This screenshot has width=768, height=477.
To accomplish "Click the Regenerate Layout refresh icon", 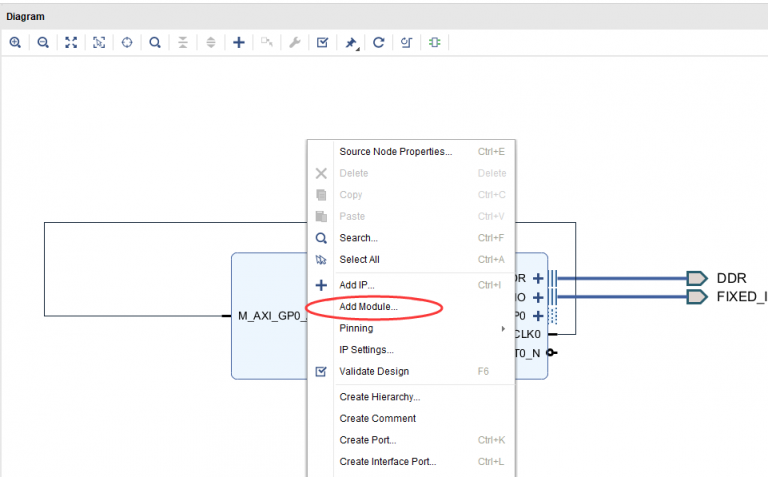I will point(379,43).
